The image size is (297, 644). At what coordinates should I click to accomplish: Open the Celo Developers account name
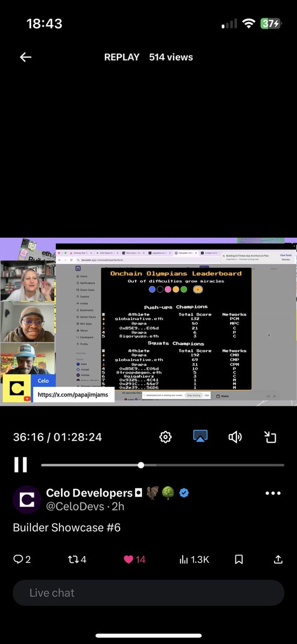pyautogui.click(x=89, y=493)
